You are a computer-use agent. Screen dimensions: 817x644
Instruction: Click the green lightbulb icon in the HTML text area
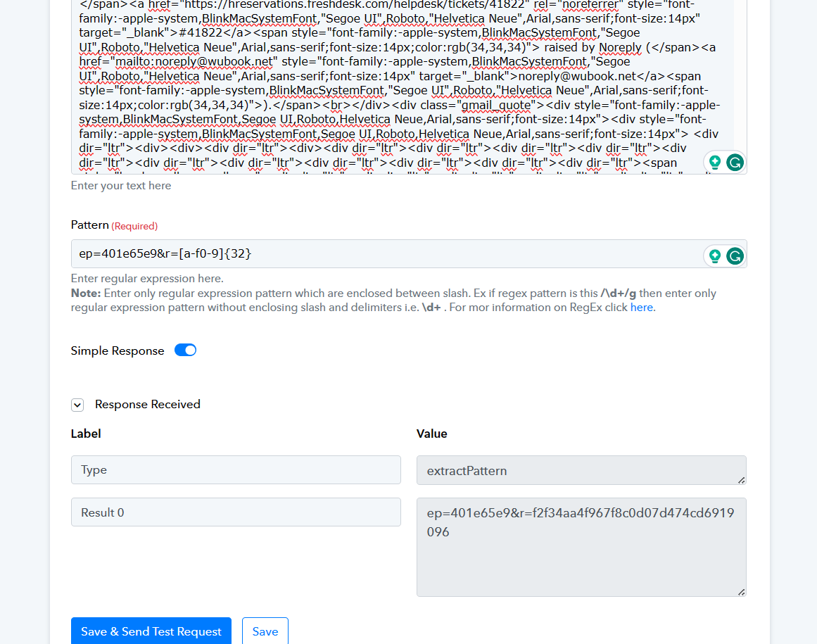[715, 163]
